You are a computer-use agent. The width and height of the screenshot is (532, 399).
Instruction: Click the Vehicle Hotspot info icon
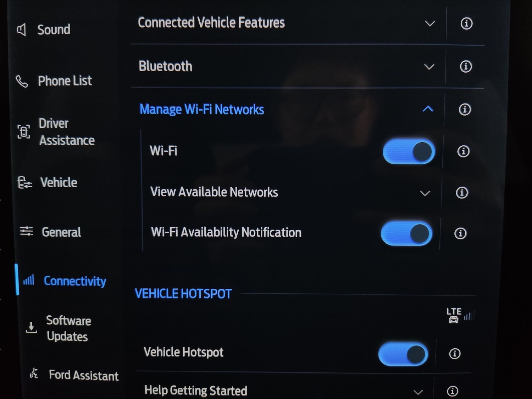(455, 354)
